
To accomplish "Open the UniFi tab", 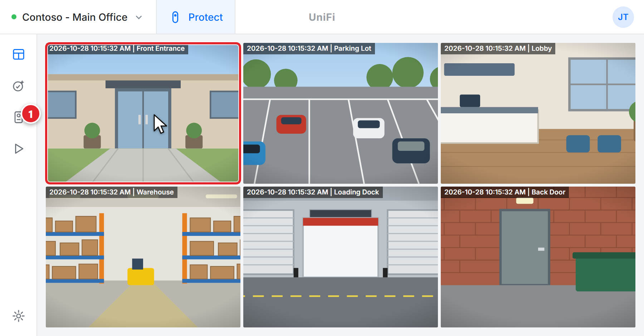I will click(x=322, y=17).
